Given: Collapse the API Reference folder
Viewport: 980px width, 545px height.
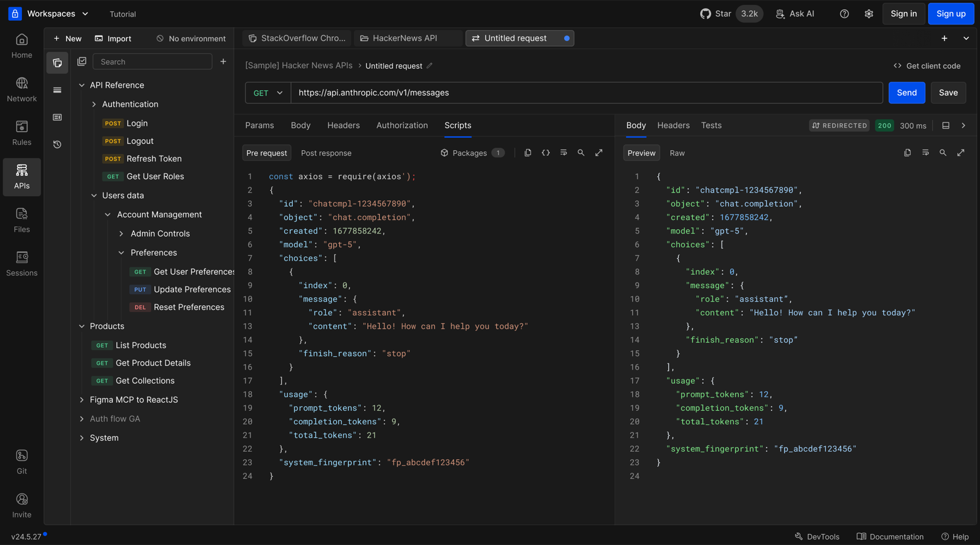Looking at the screenshot, I should (x=81, y=85).
